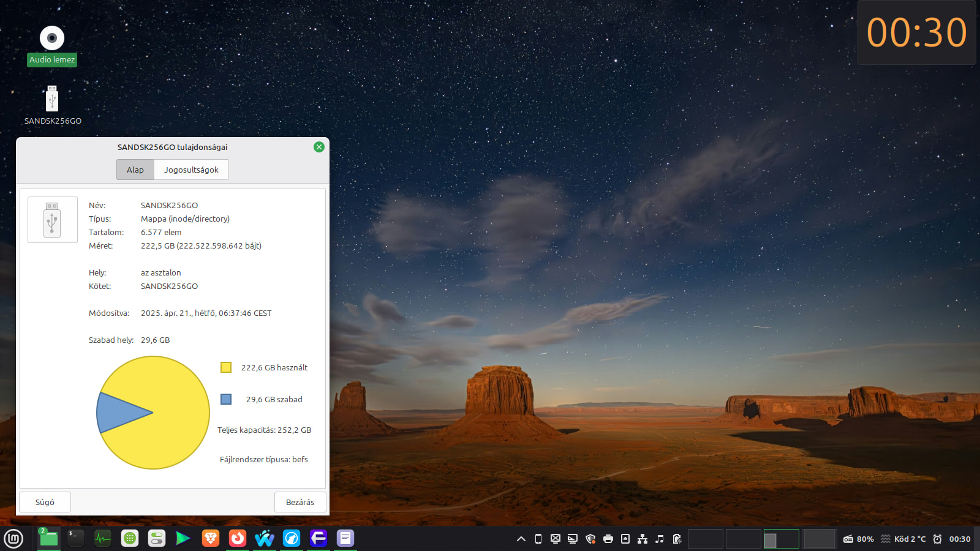Expand the hidden system tray icons chevron

click(521, 539)
